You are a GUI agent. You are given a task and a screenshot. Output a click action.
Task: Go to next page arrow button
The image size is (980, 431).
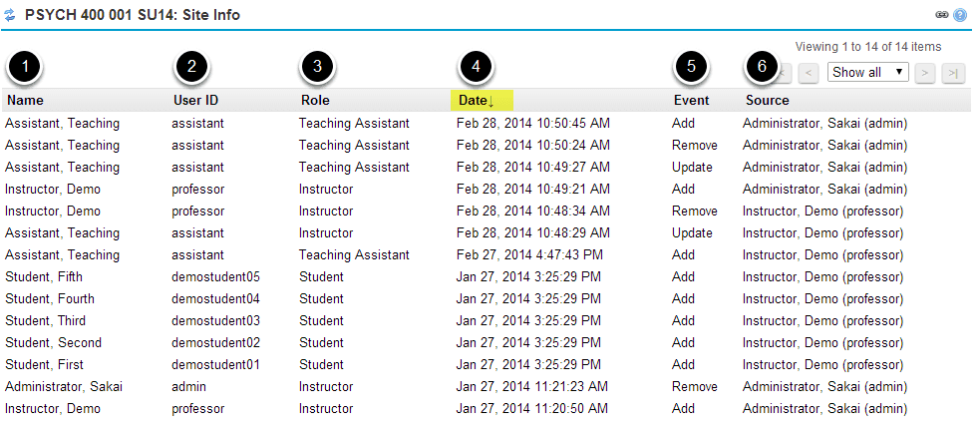point(925,73)
